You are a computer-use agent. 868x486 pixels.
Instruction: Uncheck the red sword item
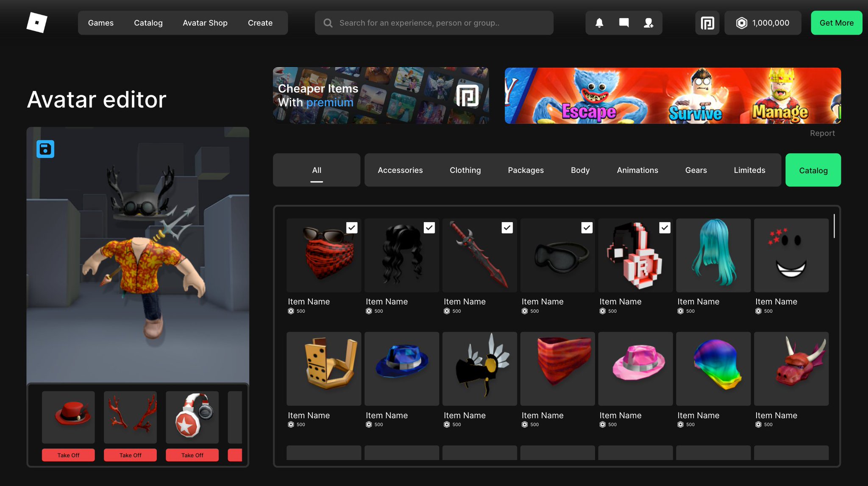tap(507, 228)
